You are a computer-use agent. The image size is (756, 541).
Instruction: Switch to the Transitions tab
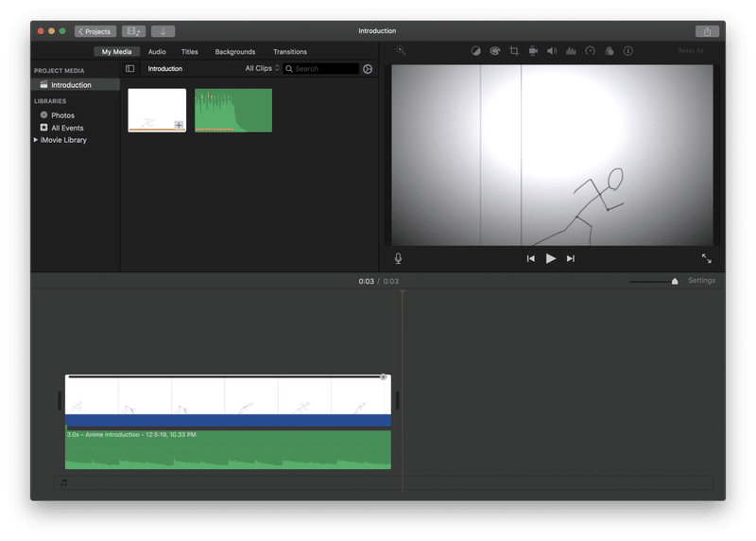[290, 52]
